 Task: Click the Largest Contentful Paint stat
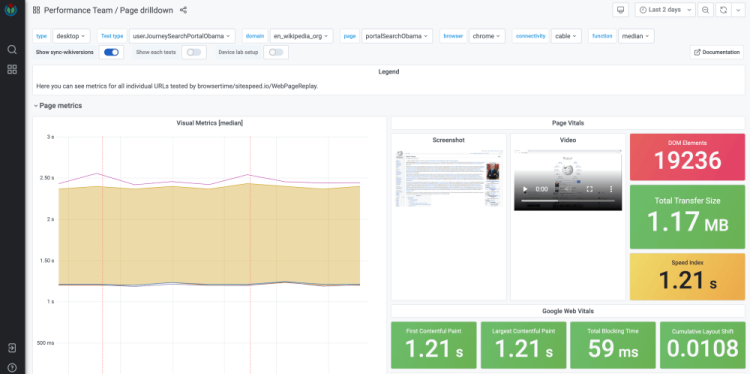click(x=523, y=345)
